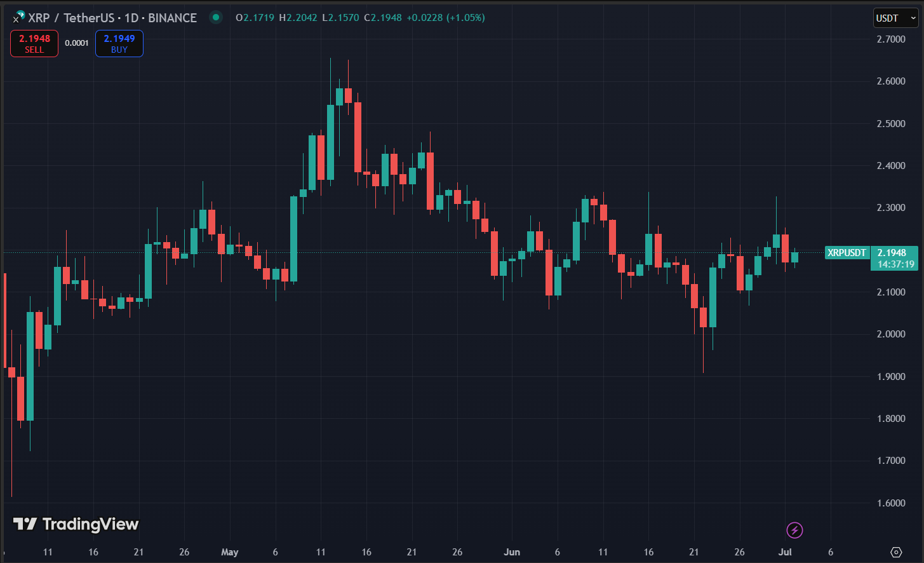Click the 2.5000 price axis label
The width and height of the screenshot is (924, 563).
[x=891, y=124]
